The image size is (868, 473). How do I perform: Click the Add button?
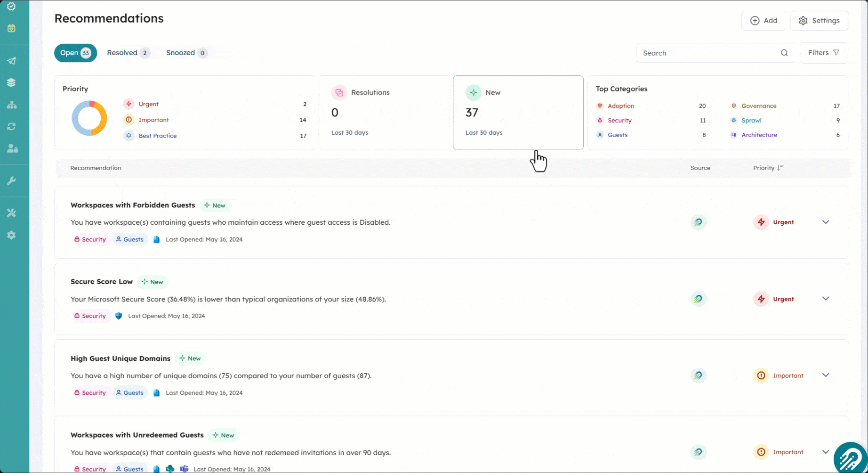(x=764, y=20)
